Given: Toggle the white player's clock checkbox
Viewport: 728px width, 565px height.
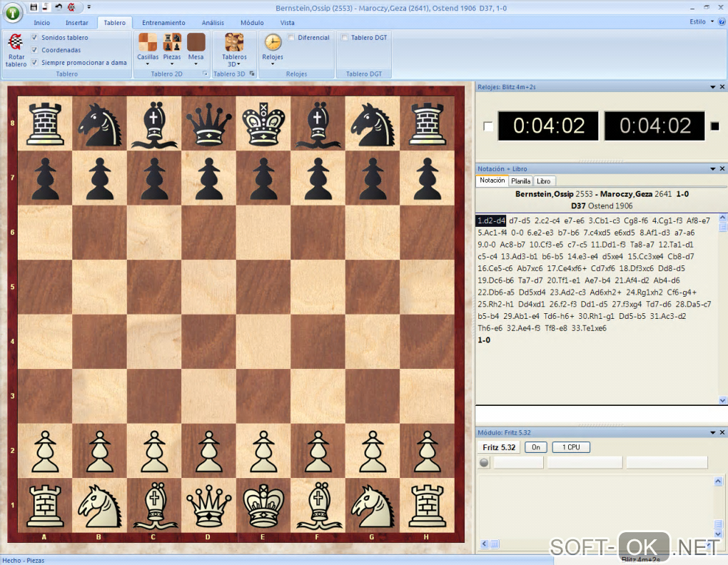Looking at the screenshot, I should [487, 126].
